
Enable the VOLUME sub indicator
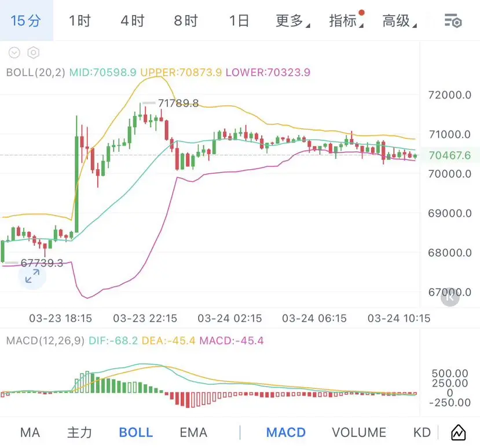[359, 432]
